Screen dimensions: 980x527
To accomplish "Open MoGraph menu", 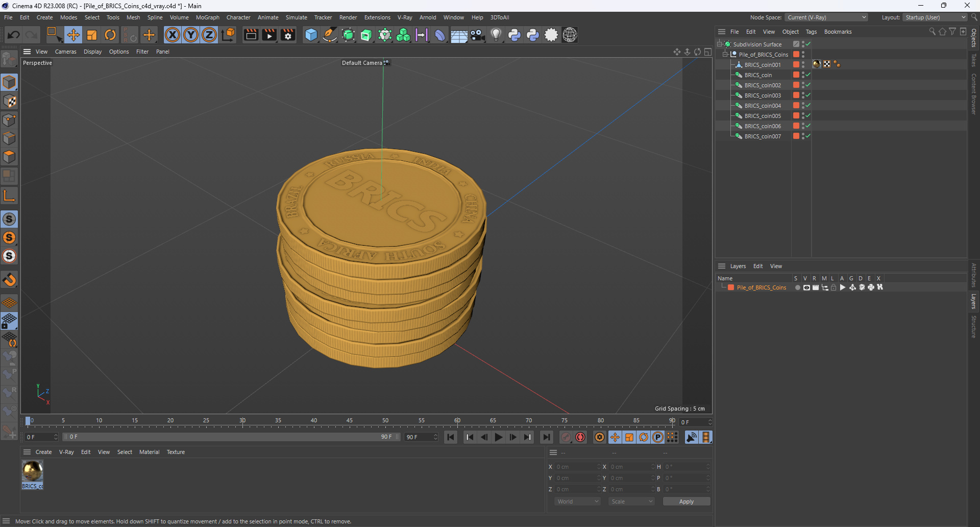I will (x=208, y=17).
